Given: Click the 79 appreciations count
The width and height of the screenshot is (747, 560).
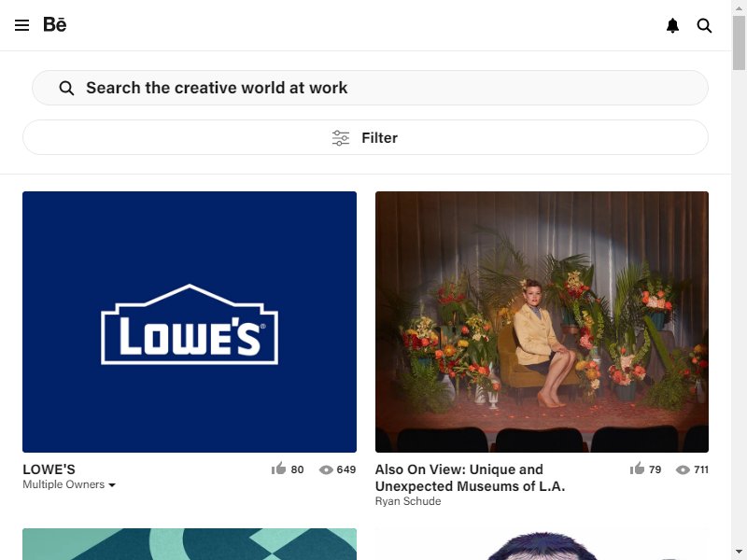Looking at the screenshot, I should coord(655,469).
